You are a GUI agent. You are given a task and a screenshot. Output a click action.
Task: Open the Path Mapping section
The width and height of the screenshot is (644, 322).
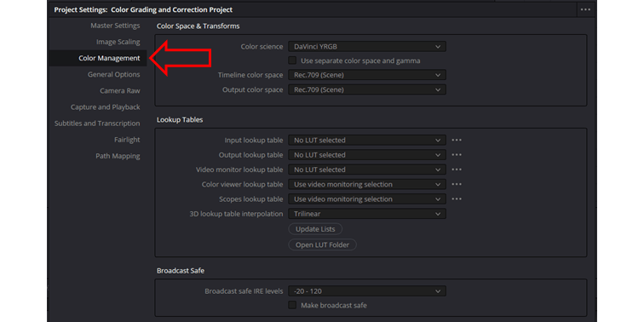coord(118,156)
